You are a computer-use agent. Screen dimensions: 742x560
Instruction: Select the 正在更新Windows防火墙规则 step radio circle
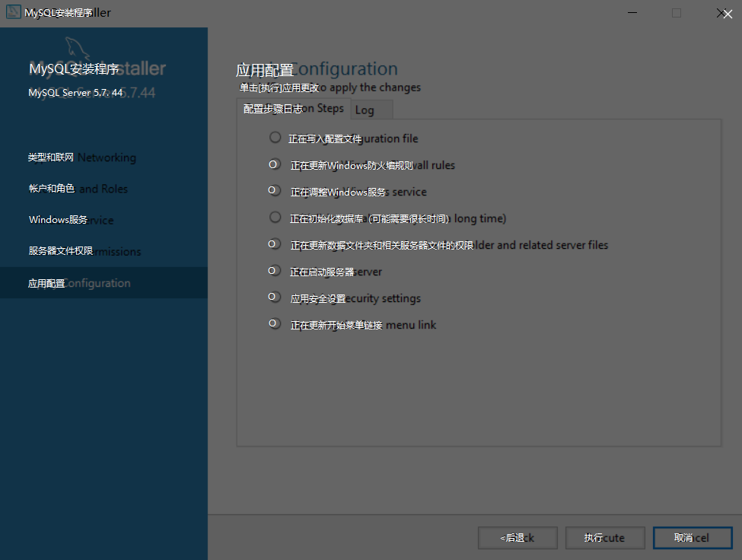[275, 164]
